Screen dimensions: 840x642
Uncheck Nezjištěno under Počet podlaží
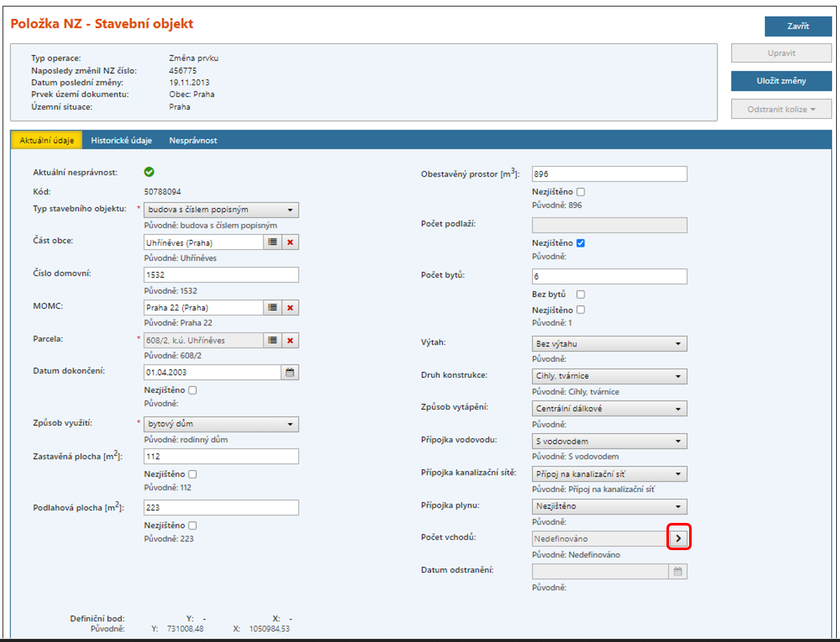point(580,243)
